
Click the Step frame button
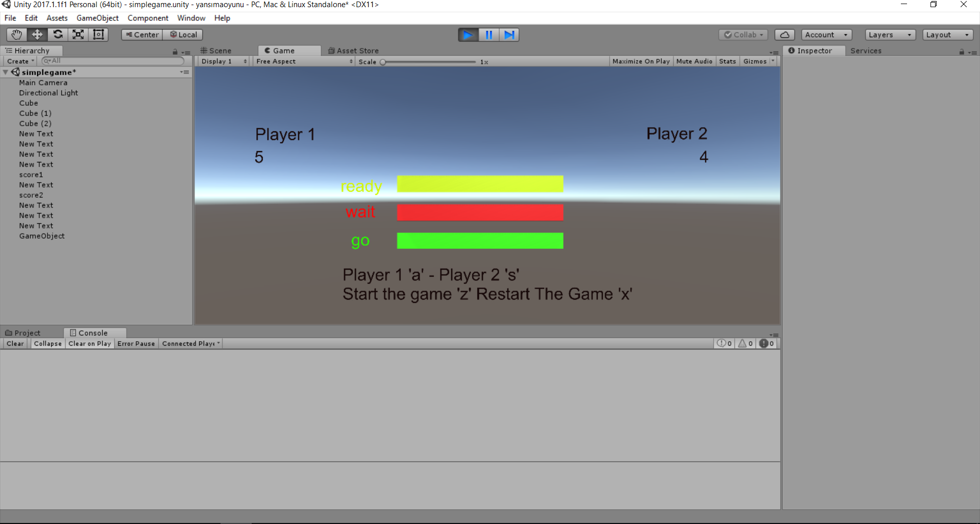click(x=509, y=35)
